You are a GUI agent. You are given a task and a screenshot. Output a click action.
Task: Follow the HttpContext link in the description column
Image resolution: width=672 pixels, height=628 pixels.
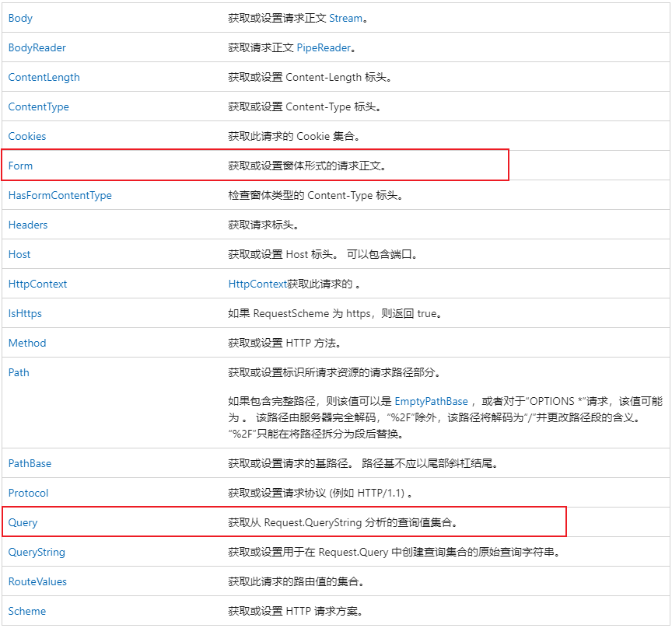click(x=257, y=284)
